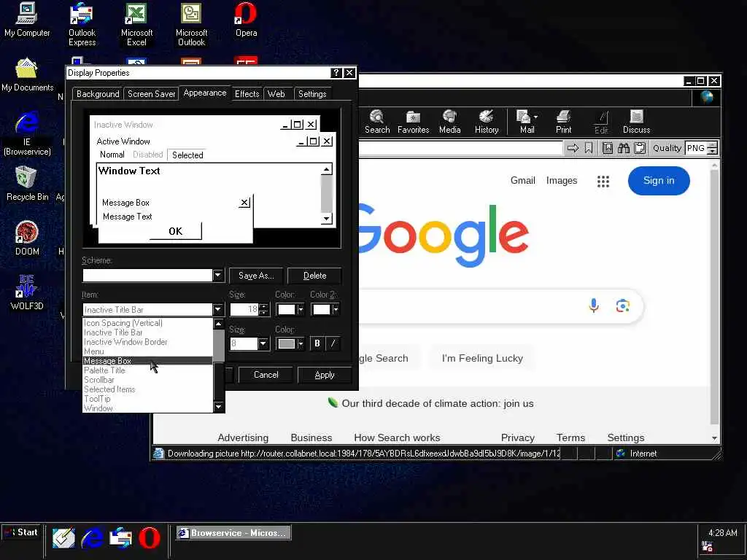Viewport: 747px width, 560px height.
Task: Click the Mail button dropdown arrow
Action: pyautogui.click(x=536, y=117)
